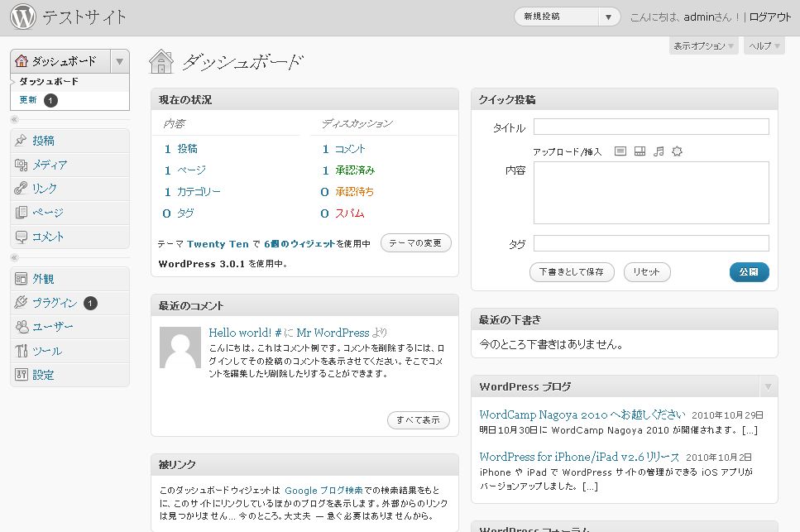The width and height of the screenshot is (800, 532).
Task: Expand the ヘルプ help tab
Action: [x=764, y=46]
